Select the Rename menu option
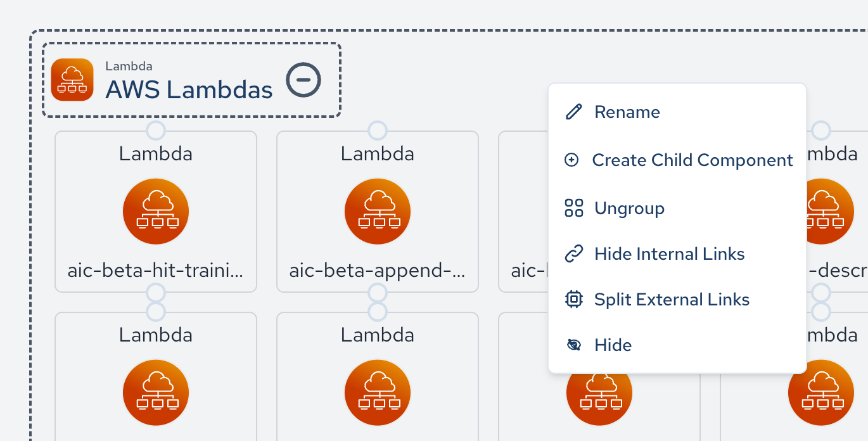868x441 pixels. click(627, 112)
